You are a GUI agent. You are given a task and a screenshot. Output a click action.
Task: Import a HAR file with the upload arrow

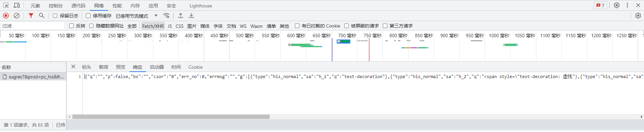pyautogui.click(x=180, y=16)
